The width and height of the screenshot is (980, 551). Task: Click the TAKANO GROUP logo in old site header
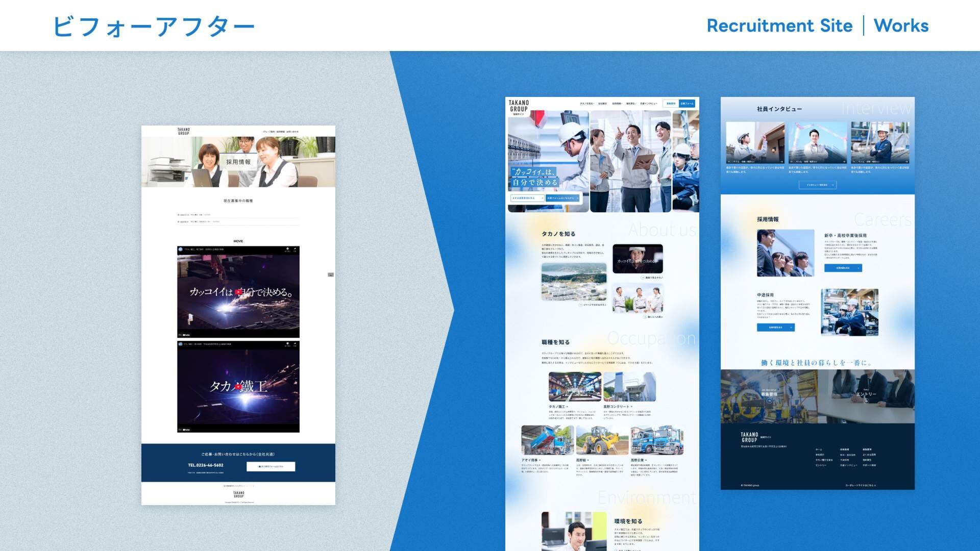tap(184, 132)
